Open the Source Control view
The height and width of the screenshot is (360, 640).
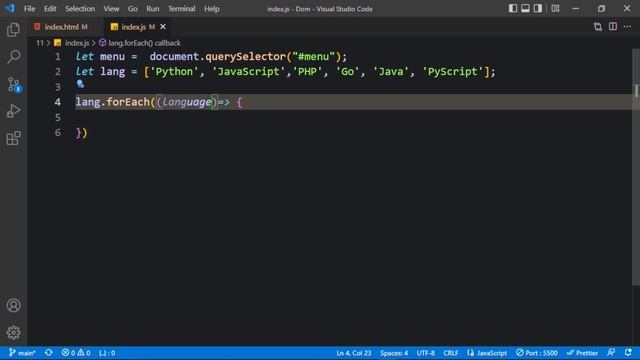[13, 84]
